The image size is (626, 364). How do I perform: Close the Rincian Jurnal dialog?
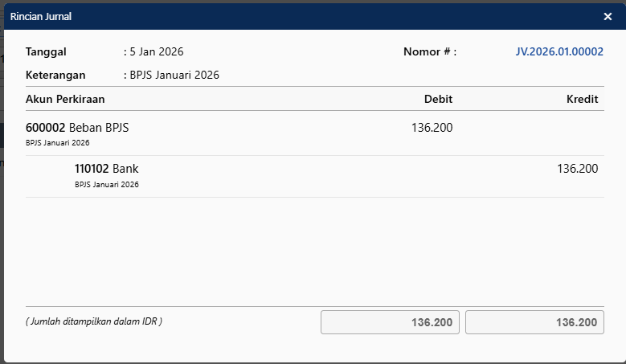click(x=608, y=16)
